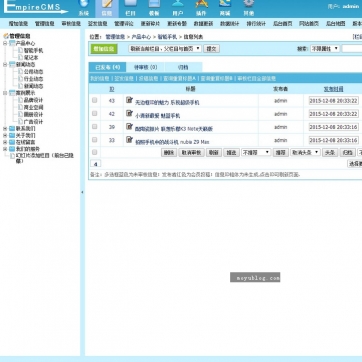Screen dimensions: 362x362
Task: Click folder icon of 联系我们 tree node
Action: coord(12,128)
